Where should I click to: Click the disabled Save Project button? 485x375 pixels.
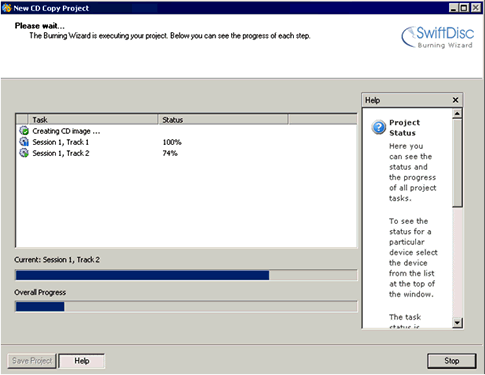pyautogui.click(x=32, y=361)
